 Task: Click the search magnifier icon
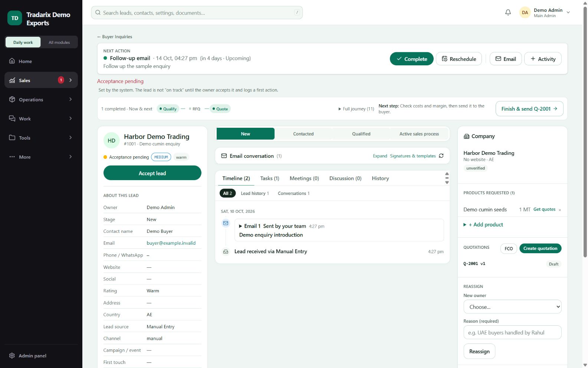pyautogui.click(x=98, y=13)
